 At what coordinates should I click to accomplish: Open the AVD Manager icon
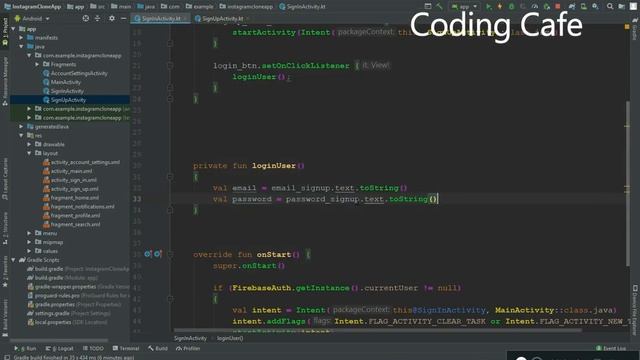(x=584, y=7)
